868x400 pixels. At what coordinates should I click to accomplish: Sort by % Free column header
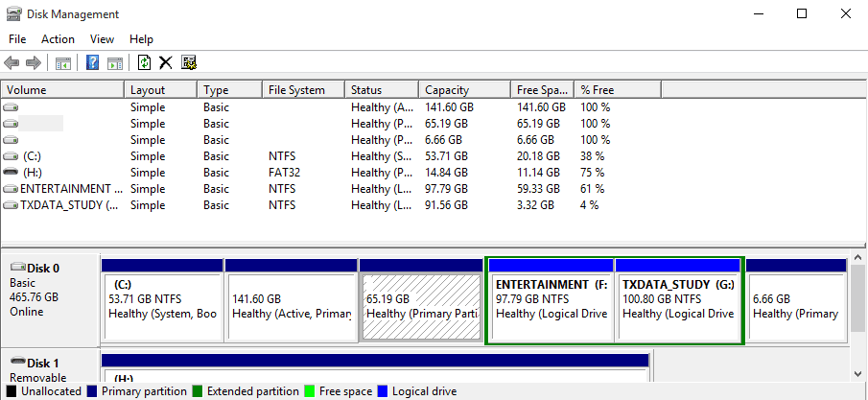pyautogui.click(x=618, y=90)
